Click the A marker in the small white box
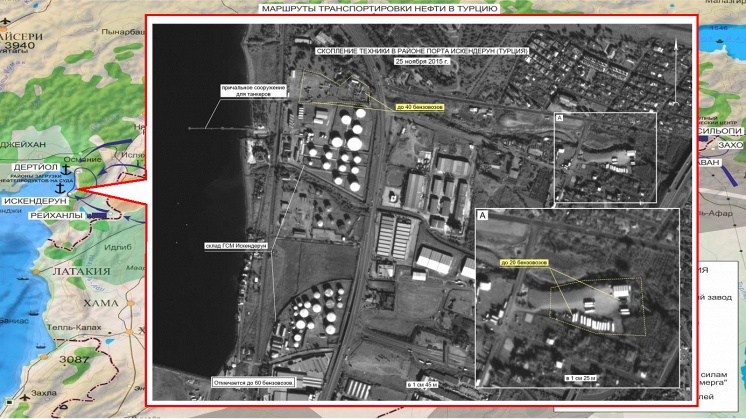The height and width of the screenshot is (419, 746). 560,117
